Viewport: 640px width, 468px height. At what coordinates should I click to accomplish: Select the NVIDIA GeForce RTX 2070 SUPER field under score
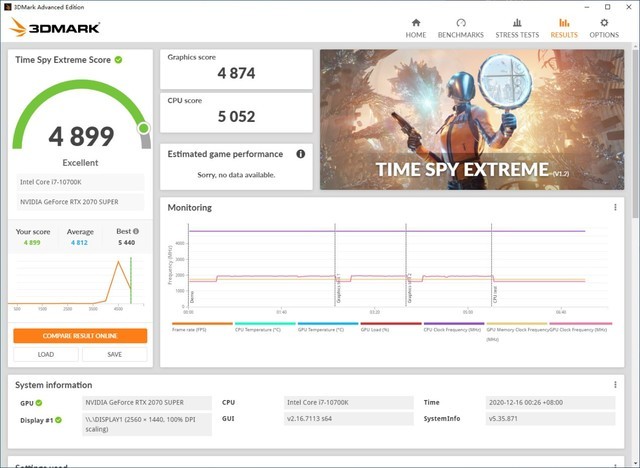pos(80,202)
